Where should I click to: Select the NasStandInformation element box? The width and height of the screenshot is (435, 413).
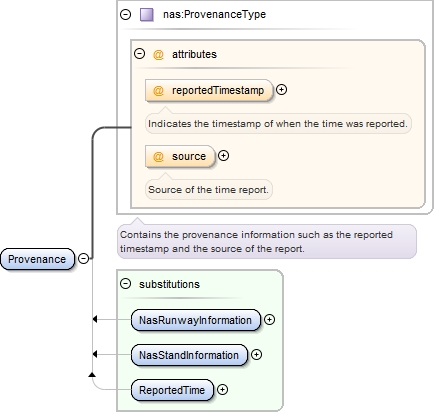coord(189,355)
